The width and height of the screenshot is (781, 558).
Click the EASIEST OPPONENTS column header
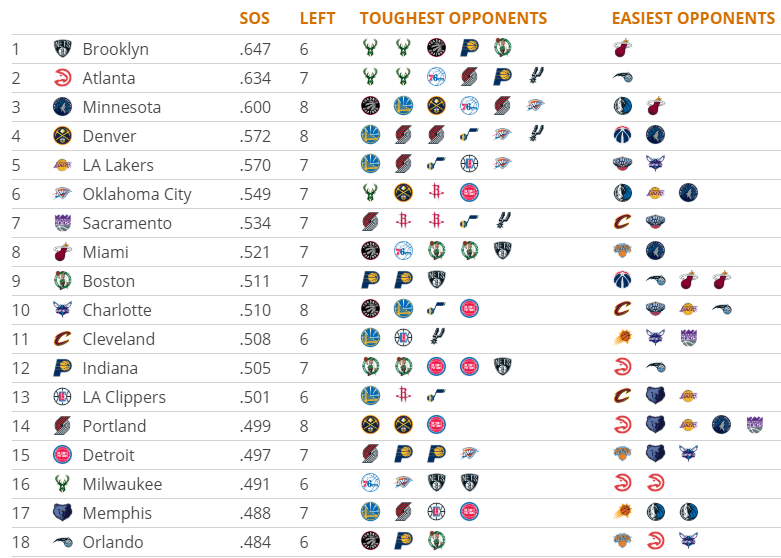click(693, 18)
